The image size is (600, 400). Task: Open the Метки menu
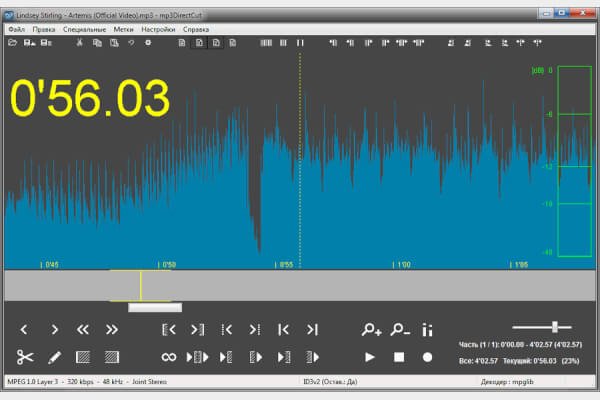click(123, 29)
